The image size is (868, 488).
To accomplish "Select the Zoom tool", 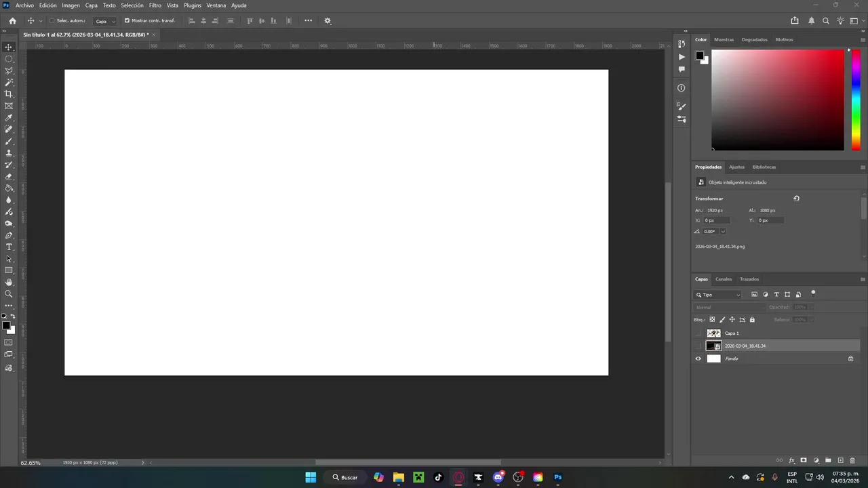I will pos(9,294).
